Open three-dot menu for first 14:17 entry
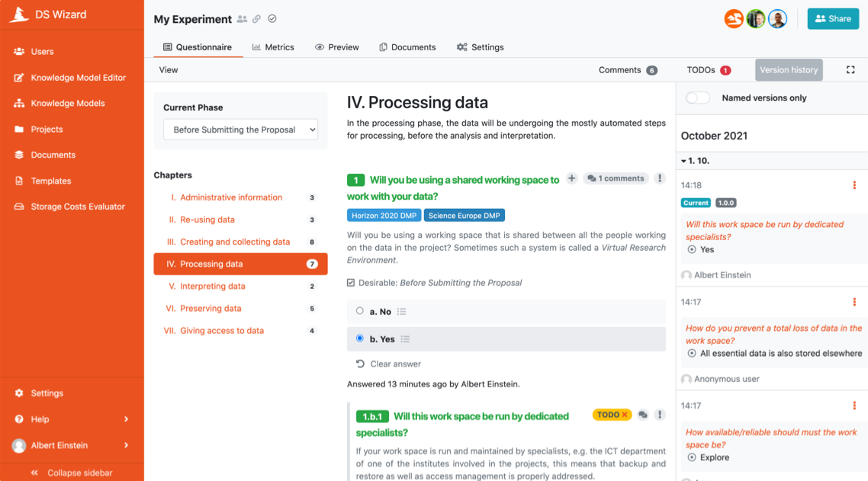Image resolution: width=868 pixels, height=481 pixels. pos(854,302)
